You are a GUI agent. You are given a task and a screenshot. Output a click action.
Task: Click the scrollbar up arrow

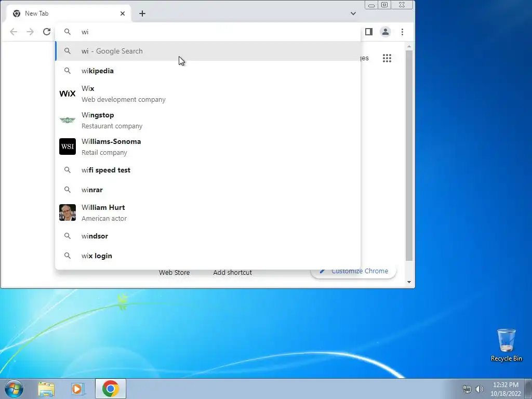[409, 46]
